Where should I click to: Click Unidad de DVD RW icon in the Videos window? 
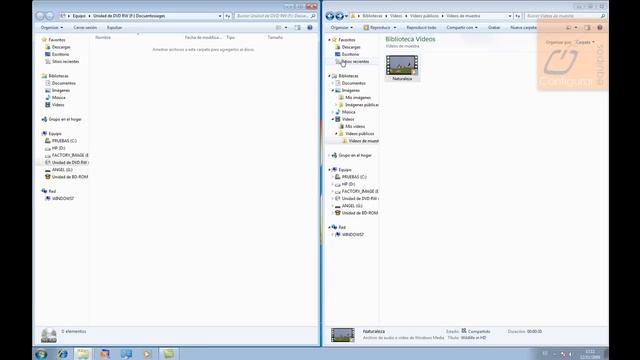click(338, 199)
